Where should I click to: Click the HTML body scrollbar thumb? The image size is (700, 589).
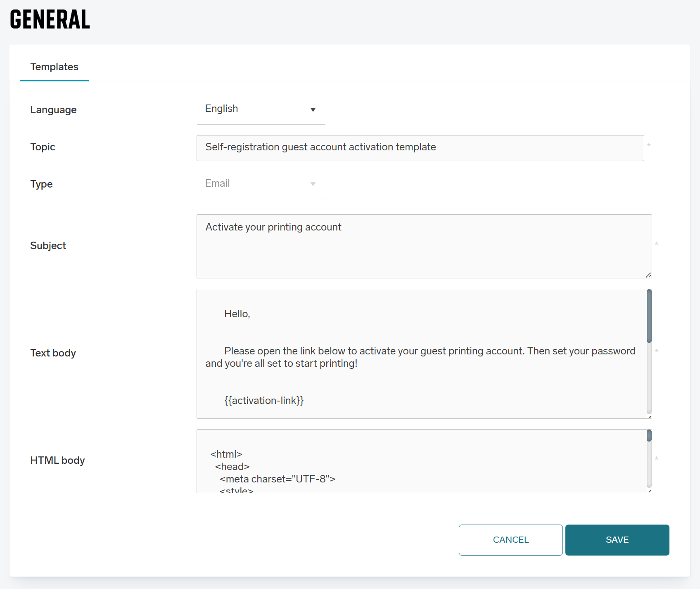[649, 436]
